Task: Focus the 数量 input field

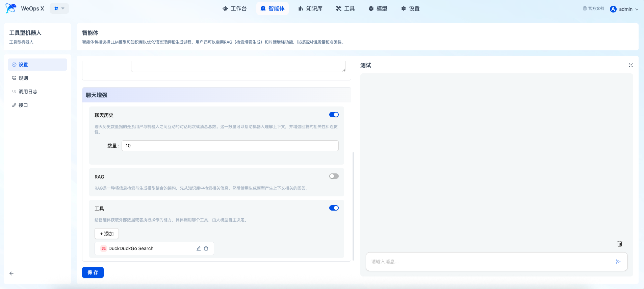Action: click(x=230, y=146)
